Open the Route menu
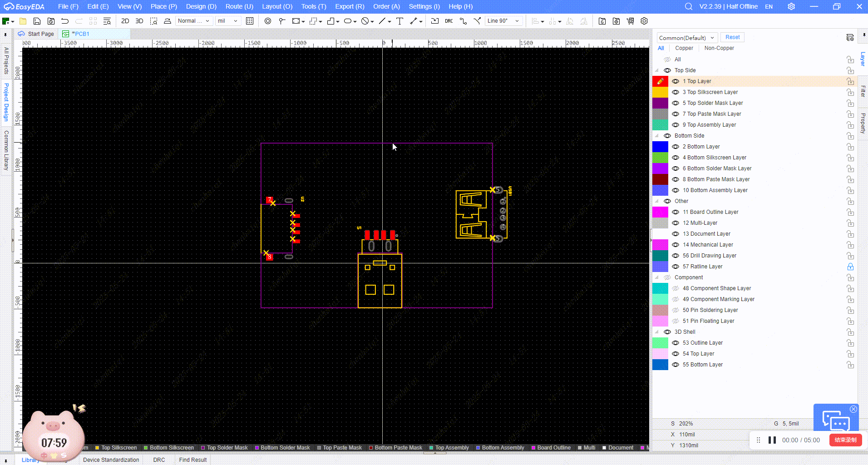 [239, 6]
